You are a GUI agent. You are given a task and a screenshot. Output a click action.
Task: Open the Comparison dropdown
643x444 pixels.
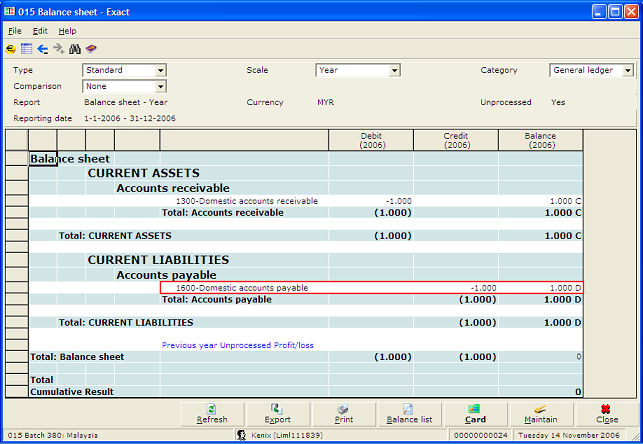(x=160, y=87)
